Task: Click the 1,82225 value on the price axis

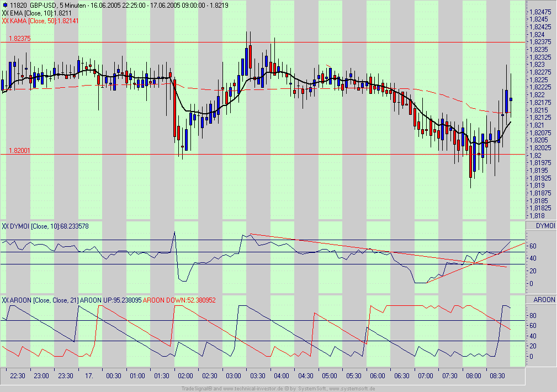Action: click(540, 87)
